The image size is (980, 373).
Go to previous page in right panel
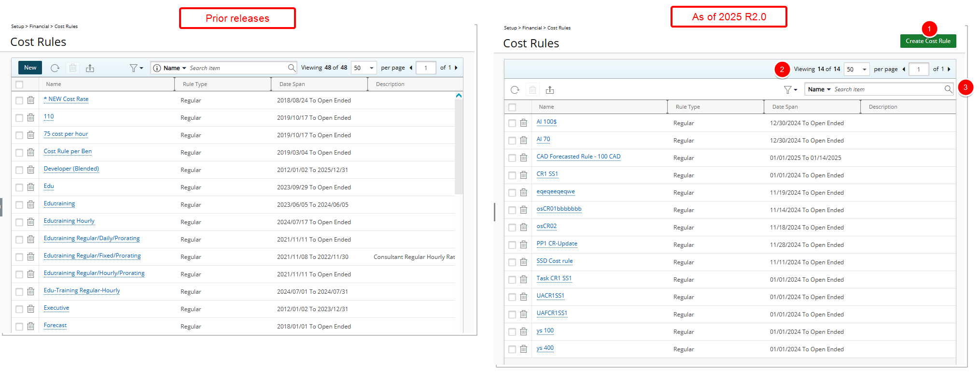pyautogui.click(x=904, y=69)
